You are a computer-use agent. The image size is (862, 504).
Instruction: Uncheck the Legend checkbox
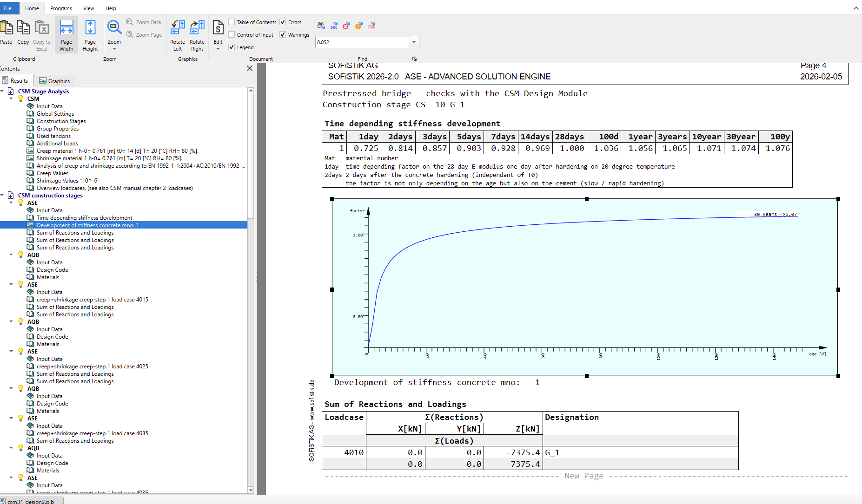(232, 47)
